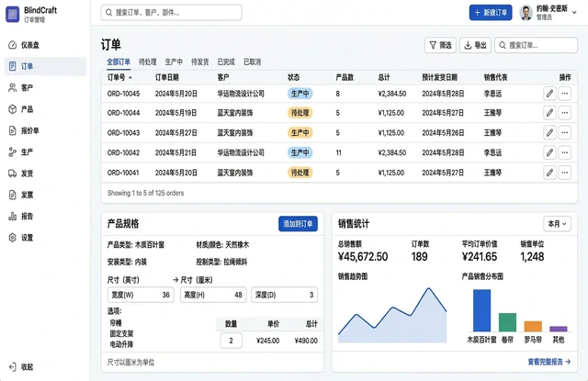
Task: Open the 产品 sidebar item
Action: 45,109
